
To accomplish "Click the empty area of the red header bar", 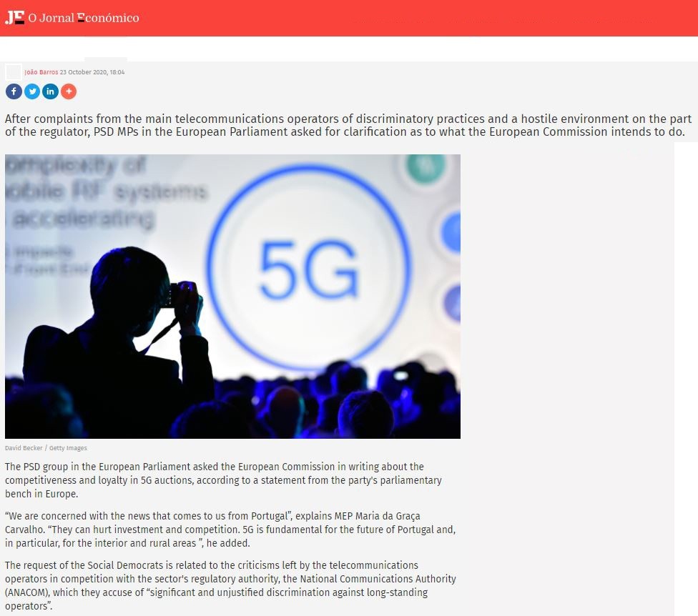I will pyautogui.click(x=418, y=18).
